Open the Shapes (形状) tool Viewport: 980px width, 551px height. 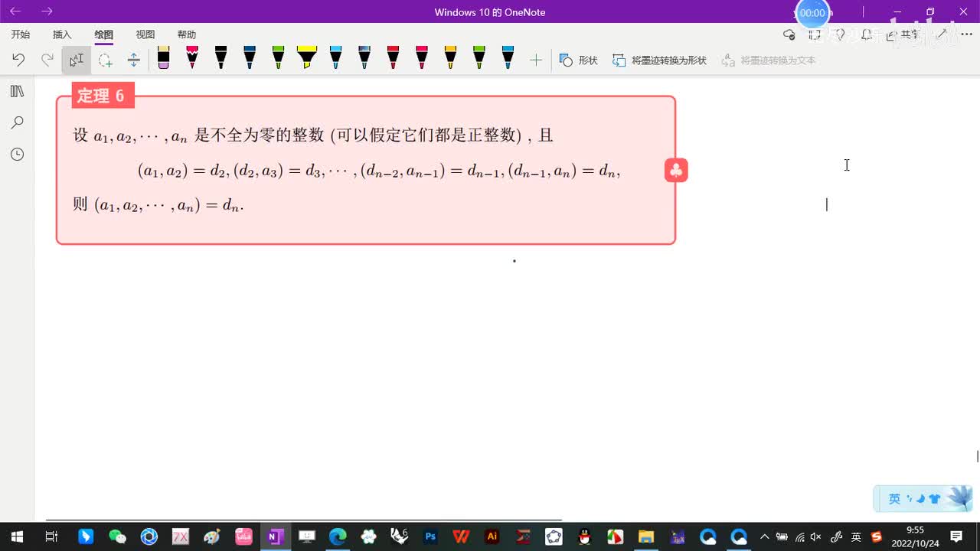pos(579,60)
